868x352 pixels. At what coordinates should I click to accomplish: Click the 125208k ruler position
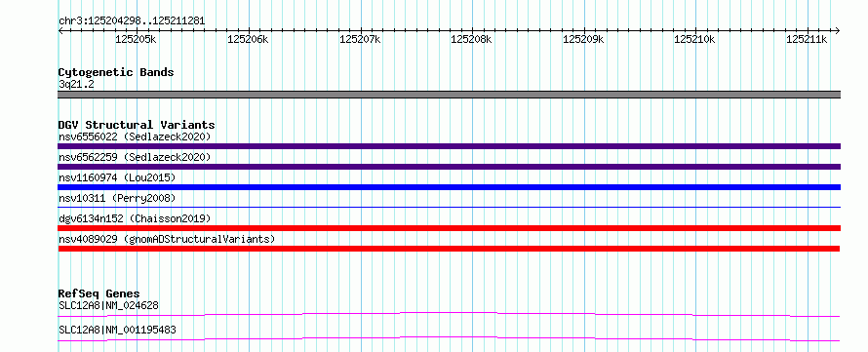472,39
